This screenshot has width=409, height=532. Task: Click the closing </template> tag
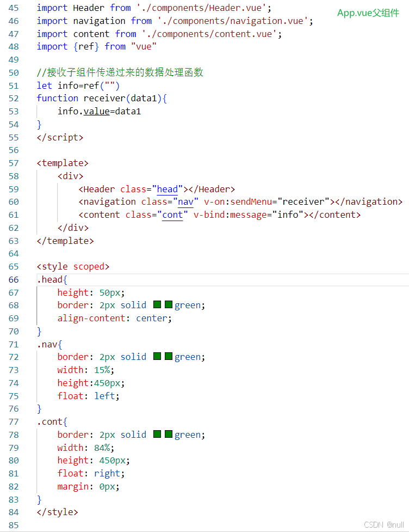[x=65, y=241]
